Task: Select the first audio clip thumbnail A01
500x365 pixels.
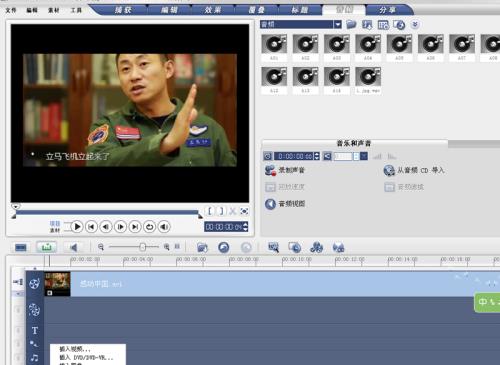Action: click(274, 47)
